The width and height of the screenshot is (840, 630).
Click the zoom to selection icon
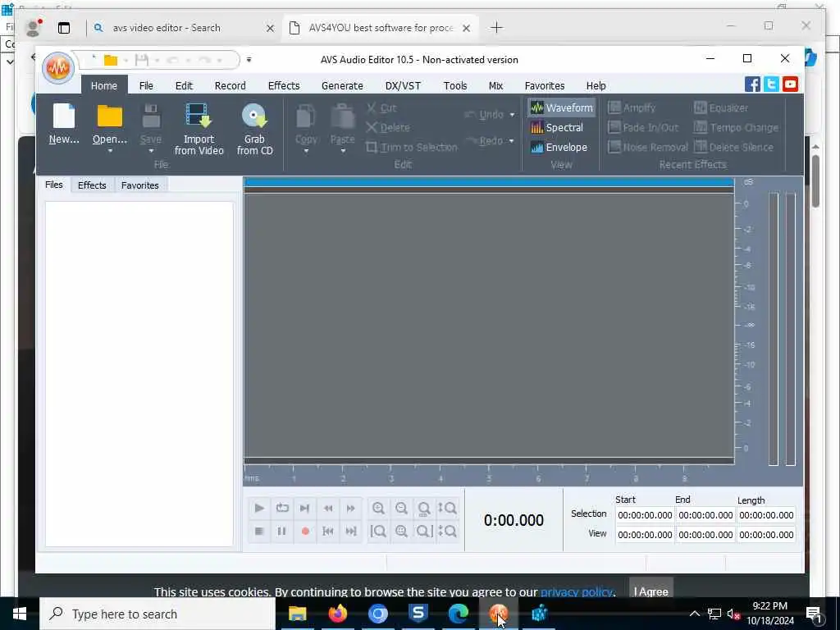click(401, 531)
